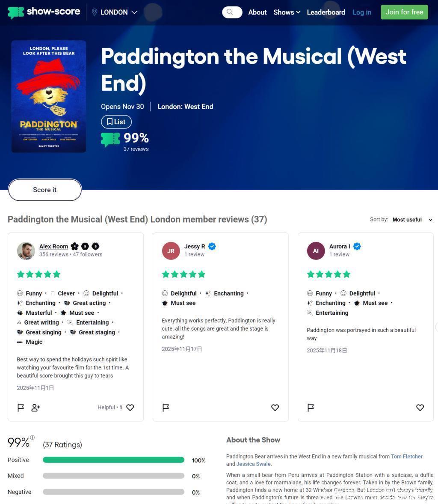Toggle heart on Jessy R's review
Image resolution: width=438 pixels, height=504 pixels.
275,408
